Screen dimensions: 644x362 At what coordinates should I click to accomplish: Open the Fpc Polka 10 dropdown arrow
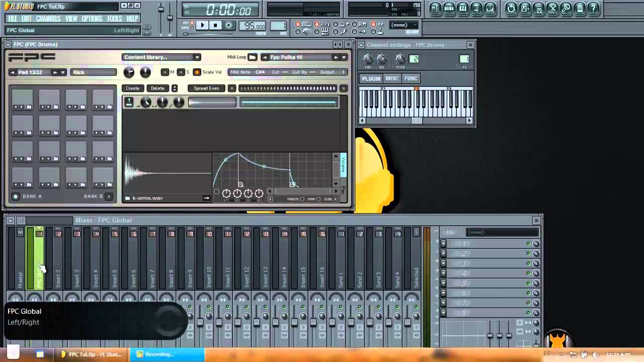click(344, 57)
